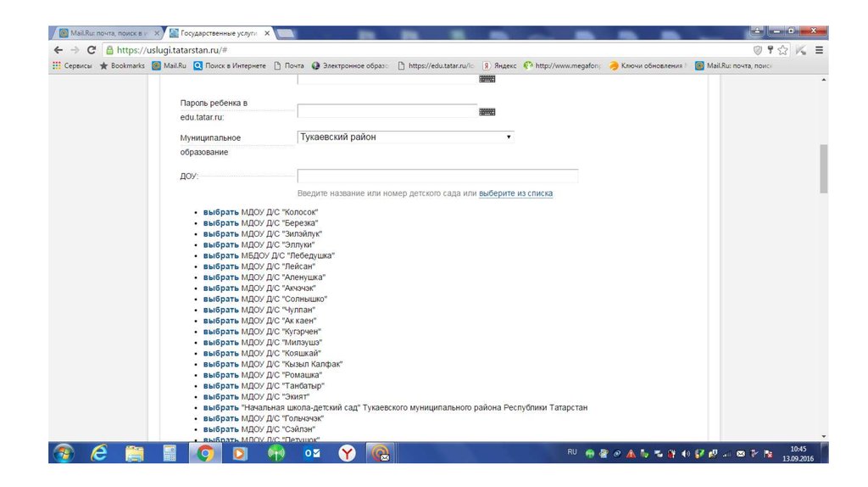868x487 pixels.
Task: Expand the Муниципальное образование dropdown
Action: tap(405, 137)
